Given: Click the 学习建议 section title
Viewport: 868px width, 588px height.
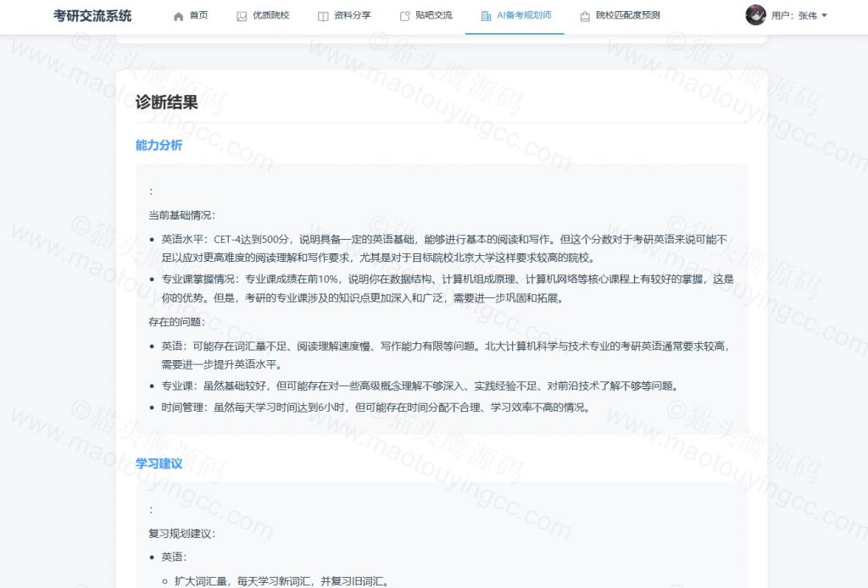Looking at the screenshot, I should click(159, 463).
